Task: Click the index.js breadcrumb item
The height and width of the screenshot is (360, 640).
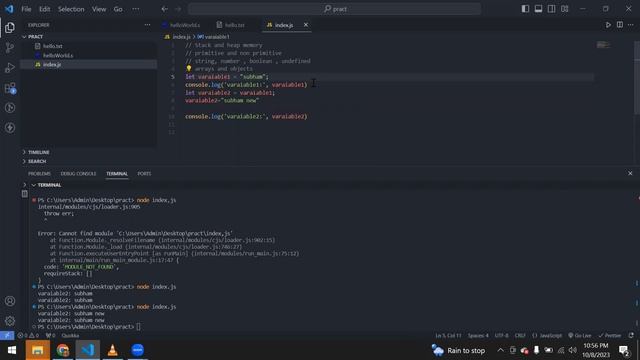Action: (178, 37)
